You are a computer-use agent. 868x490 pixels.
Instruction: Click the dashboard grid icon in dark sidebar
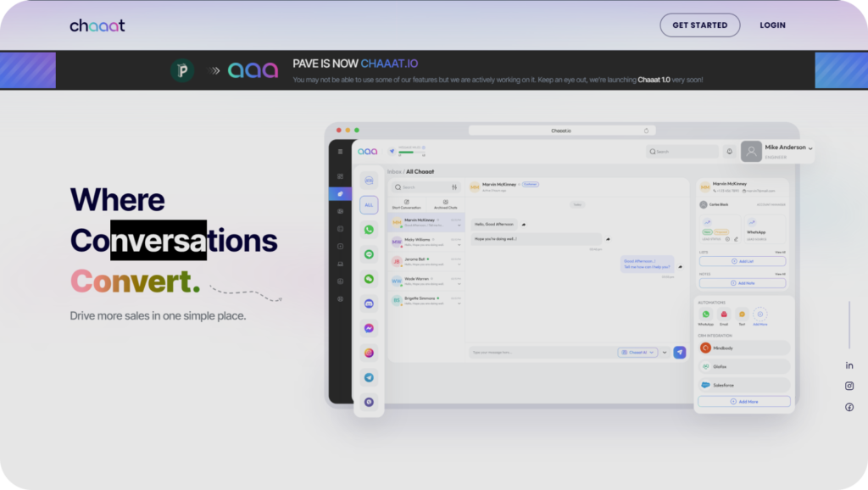pyautogui.click(x=340, y=176)
